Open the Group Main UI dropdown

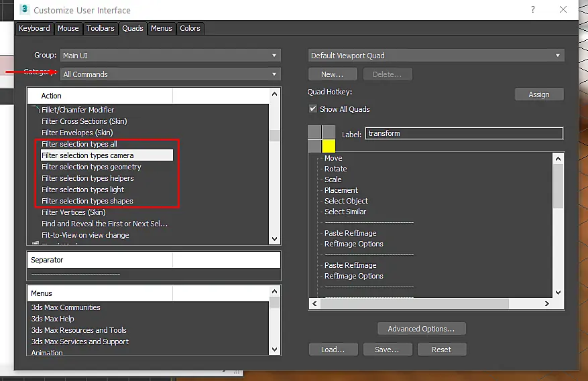pos(170,56)
